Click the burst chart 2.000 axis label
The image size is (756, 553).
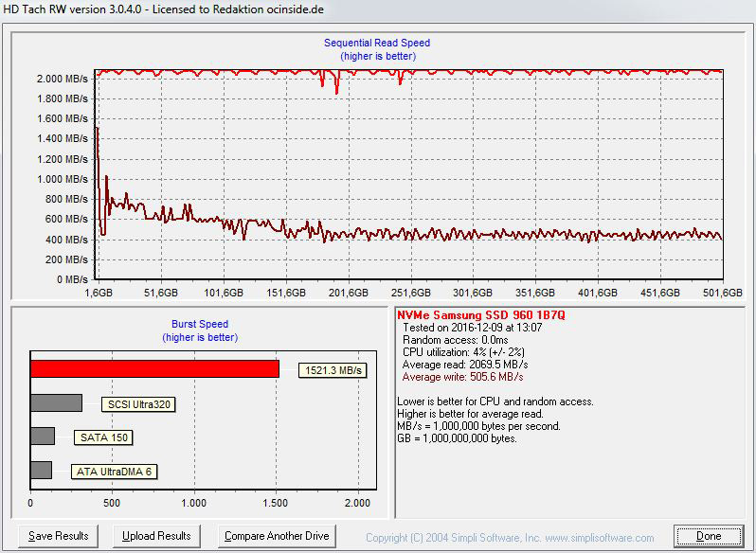click(357, 503)
